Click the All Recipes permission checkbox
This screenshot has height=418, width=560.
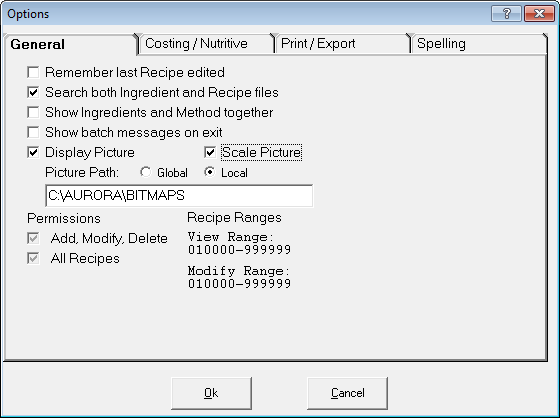point(33,258)
